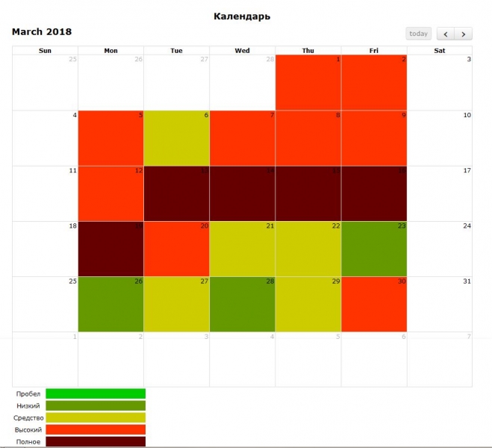Click the dark red March 19 cell
492x448 pixels.
[x=110, y=249]
